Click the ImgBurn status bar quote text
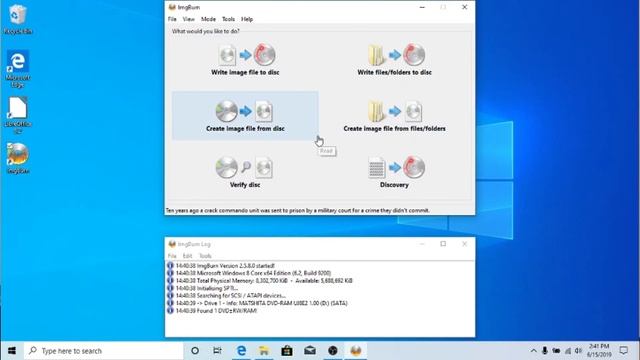 click(x=298, y=211)
